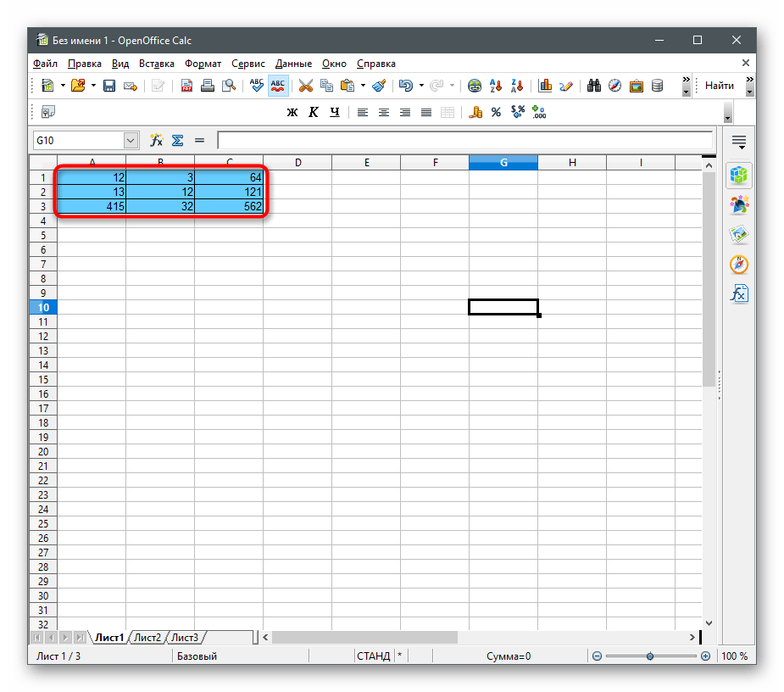
Task: Expand the Paste options dropdown arrow
Action: click(x=363, y=86)
